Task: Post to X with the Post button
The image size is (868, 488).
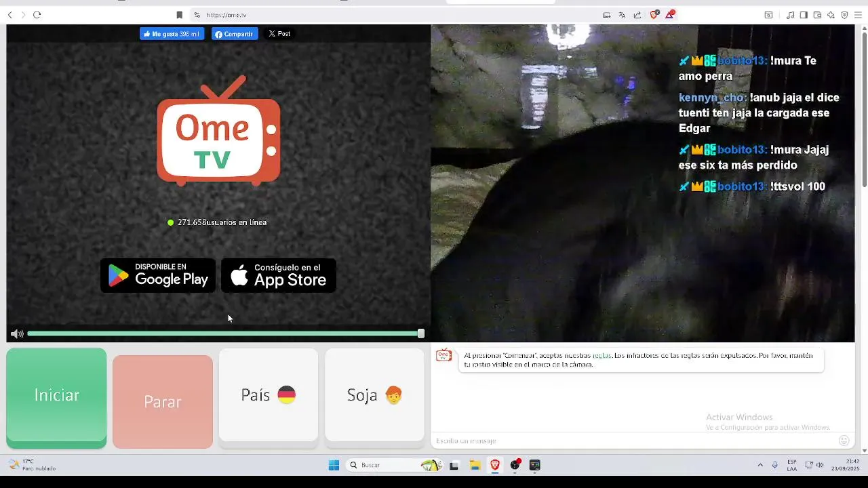Action: tap(279, 34)
